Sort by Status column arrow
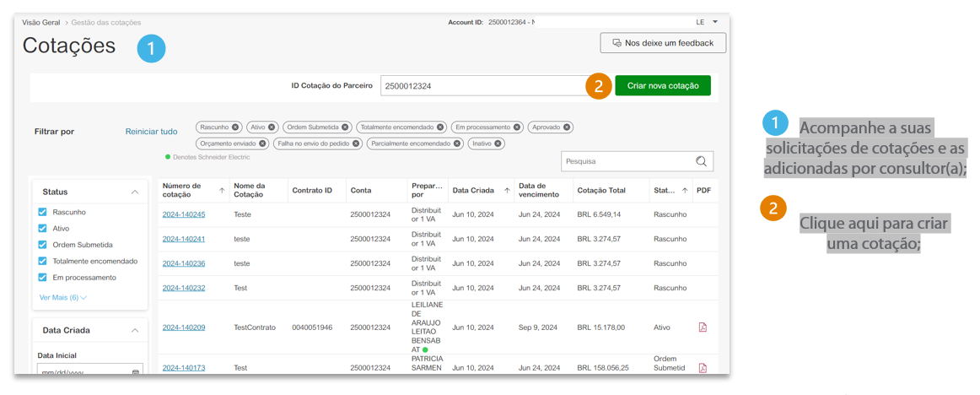 [x=685, y=191]
